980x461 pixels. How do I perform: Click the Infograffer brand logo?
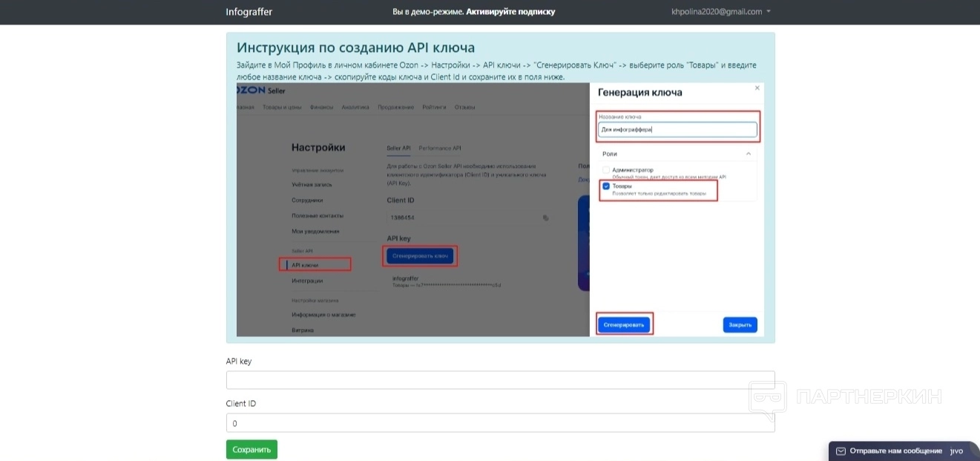[x=249, y=12]
